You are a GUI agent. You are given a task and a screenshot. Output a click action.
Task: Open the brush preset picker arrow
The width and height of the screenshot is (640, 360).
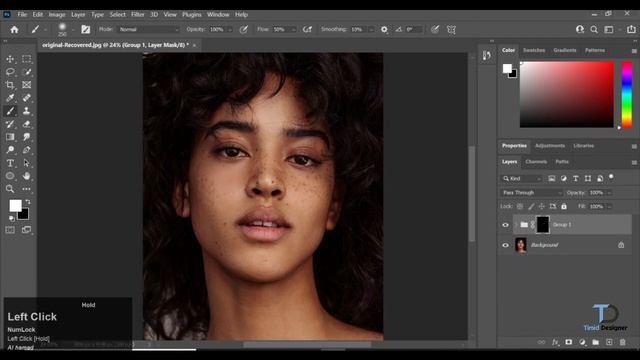[73, 29]
